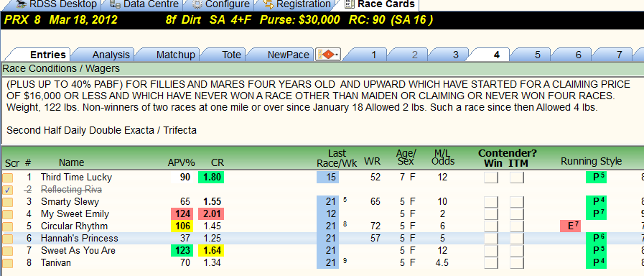The height and width of the screenshot is (276, 644).
Task: Mark Third Time Lucky as Win contender
Action: 491,178
